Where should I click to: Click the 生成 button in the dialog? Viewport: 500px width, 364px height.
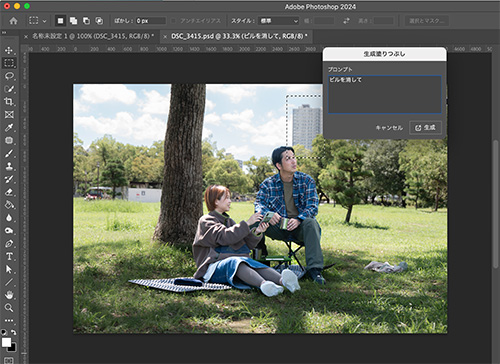pyautogui.click(x=425, y=128)
